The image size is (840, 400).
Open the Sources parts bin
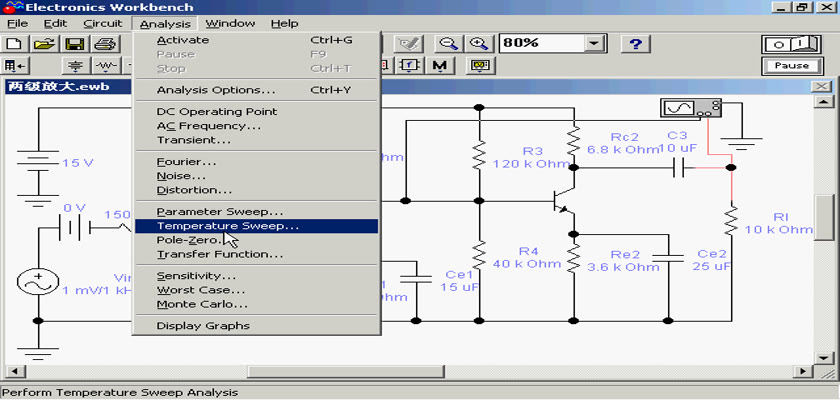[x=77, y=66]
